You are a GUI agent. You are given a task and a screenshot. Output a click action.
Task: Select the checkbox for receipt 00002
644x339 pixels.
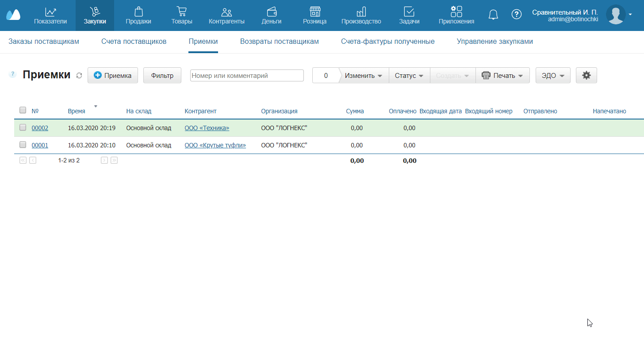tap(23, 127)
